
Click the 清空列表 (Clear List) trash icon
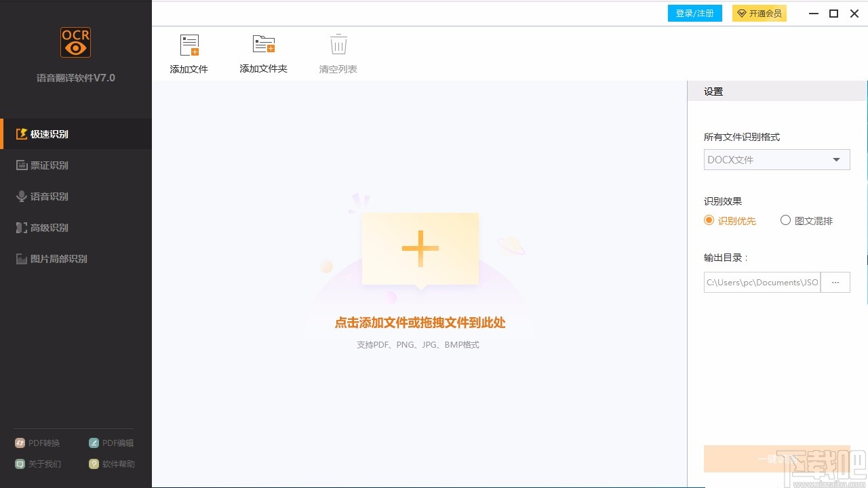337,46
